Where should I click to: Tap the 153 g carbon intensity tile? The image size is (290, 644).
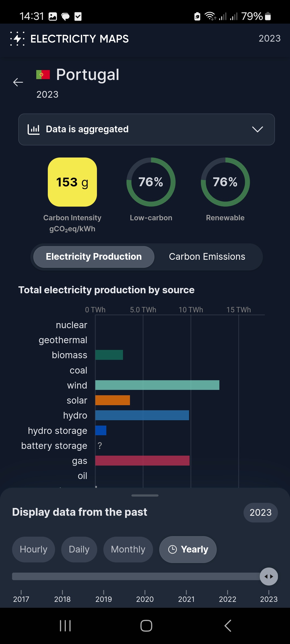pyautogui.click(x=72, y=182)
